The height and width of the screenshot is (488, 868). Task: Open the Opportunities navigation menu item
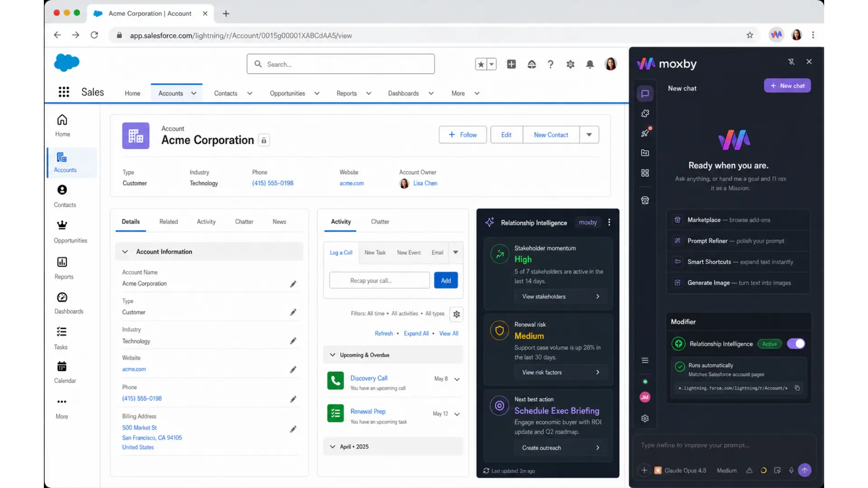click(288, 94)
